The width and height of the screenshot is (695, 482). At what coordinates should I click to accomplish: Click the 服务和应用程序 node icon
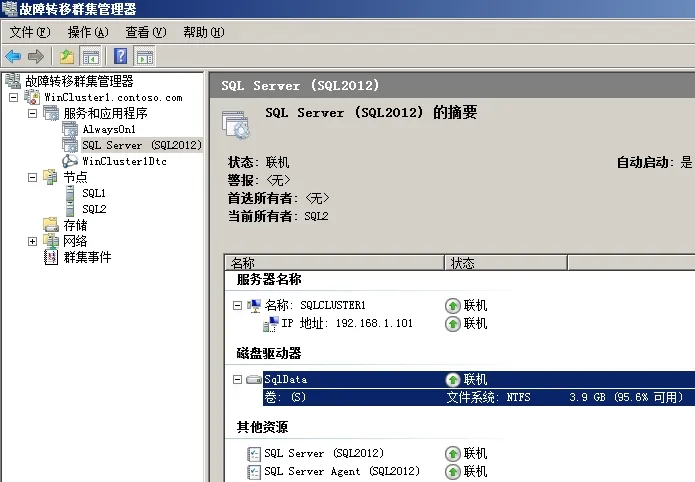tap(51, 113)
